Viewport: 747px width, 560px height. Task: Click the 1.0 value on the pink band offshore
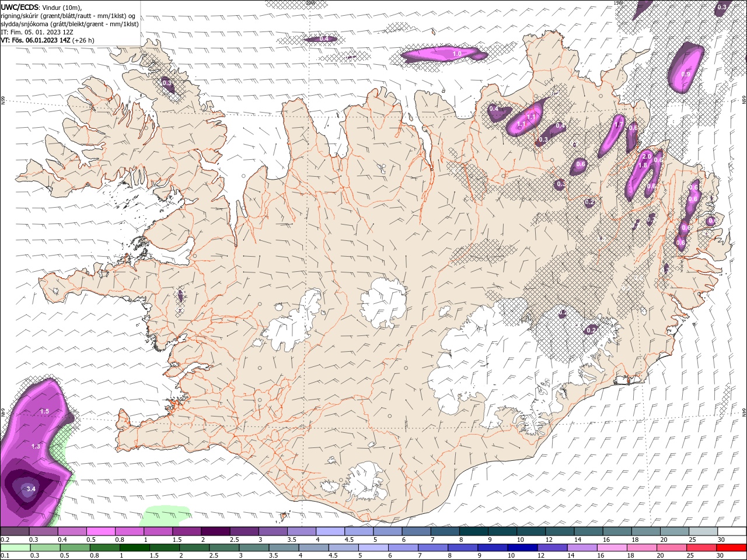[x=457, y=54]
